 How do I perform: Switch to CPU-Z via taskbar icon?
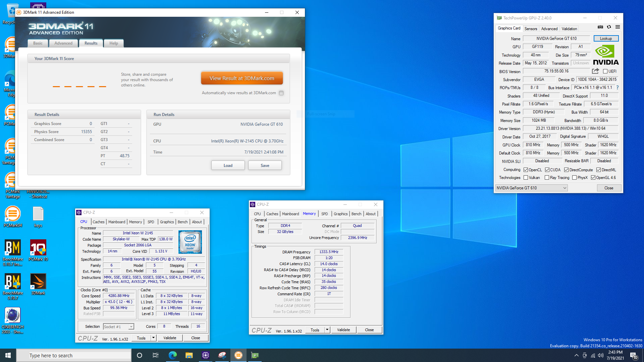[x=205, y=355]
